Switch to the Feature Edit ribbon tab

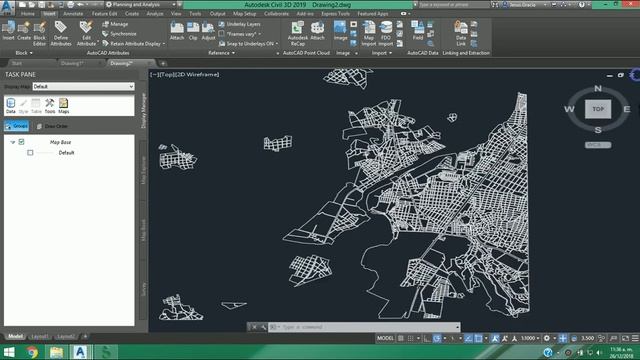click(104, 13)
